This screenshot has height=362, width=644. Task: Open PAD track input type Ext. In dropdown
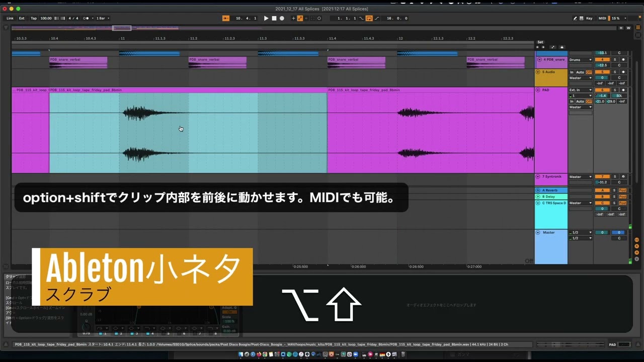coord(580,90)
